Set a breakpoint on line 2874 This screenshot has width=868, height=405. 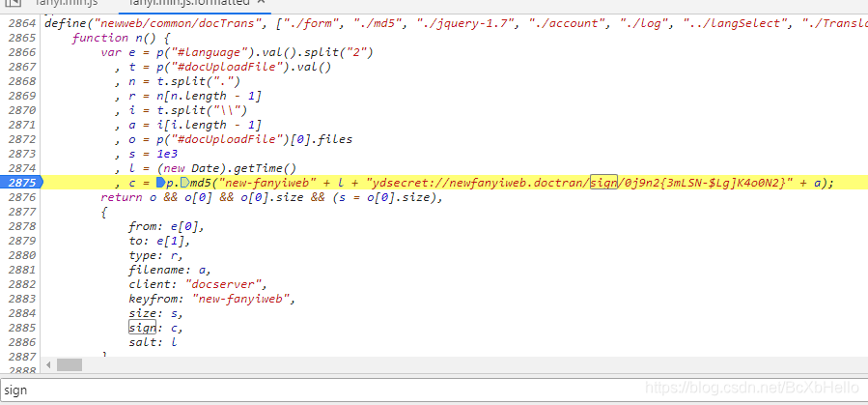(21, 168)
